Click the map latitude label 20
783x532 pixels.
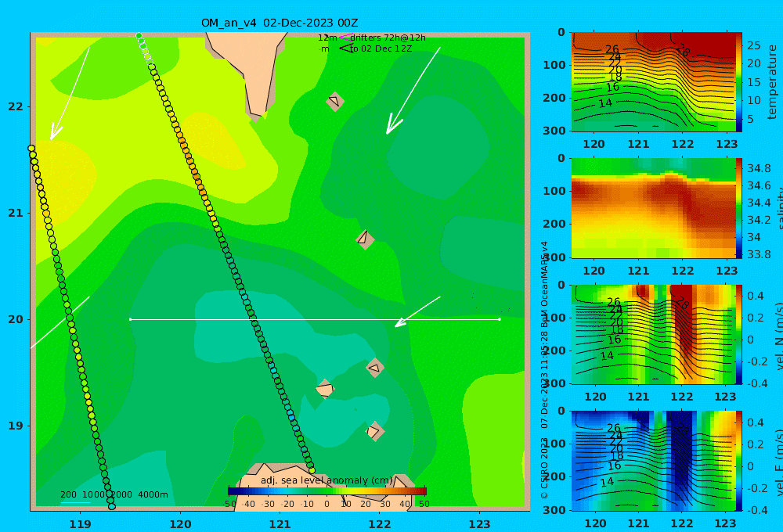click(16, 319)
